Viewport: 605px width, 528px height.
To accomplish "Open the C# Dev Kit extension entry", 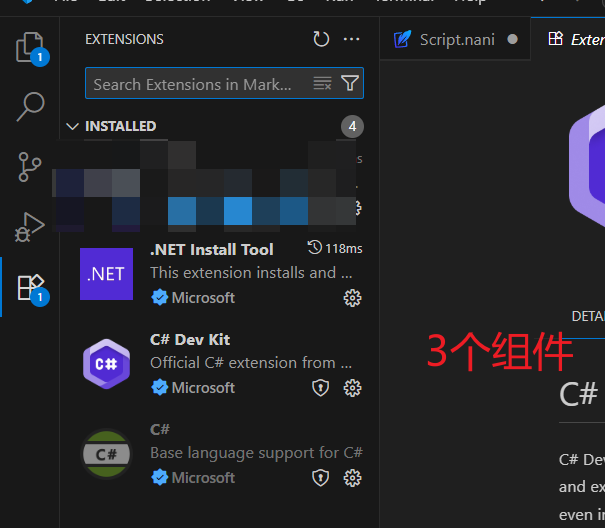I will [x=220, y=364].
